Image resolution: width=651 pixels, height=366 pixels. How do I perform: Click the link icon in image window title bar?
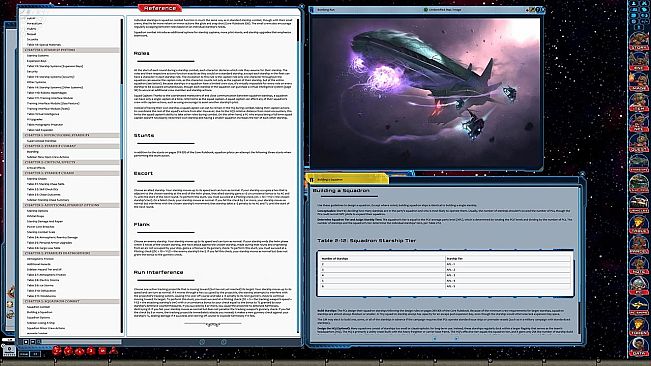tap(311, 10)
